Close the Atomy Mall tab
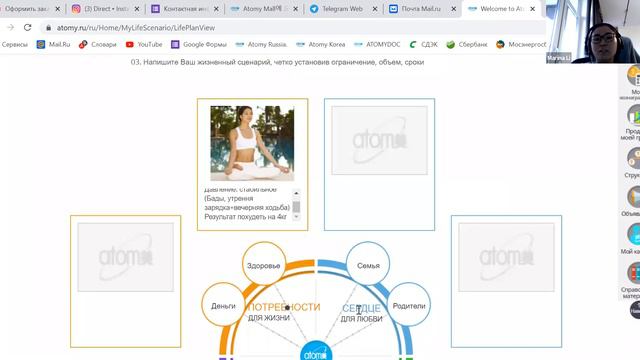This screenshot has width=640, height=360. tap(296, 9)
